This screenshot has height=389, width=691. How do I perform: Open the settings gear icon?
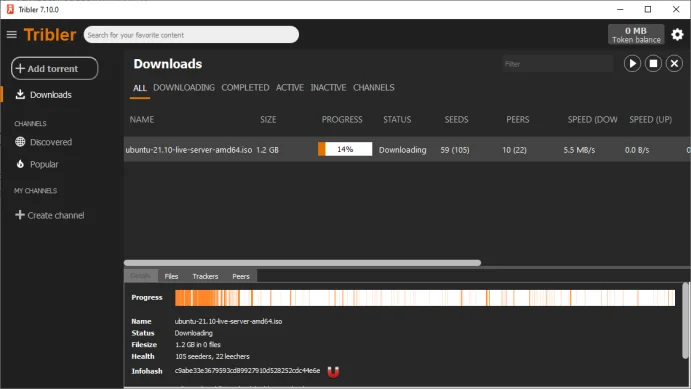[x=677, y=34]
